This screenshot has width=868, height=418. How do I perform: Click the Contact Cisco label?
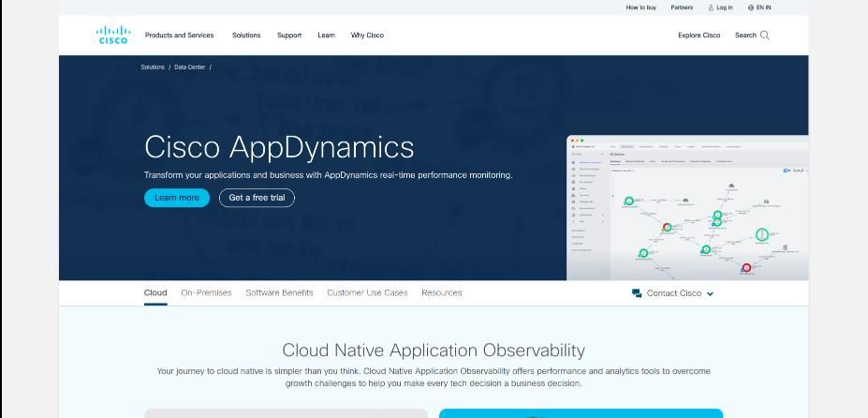(673, 293)
